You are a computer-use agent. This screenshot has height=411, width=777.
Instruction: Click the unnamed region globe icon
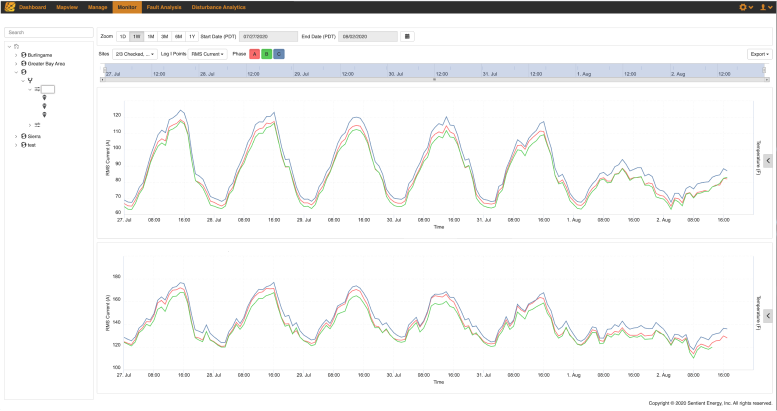[x=23, y=72]
